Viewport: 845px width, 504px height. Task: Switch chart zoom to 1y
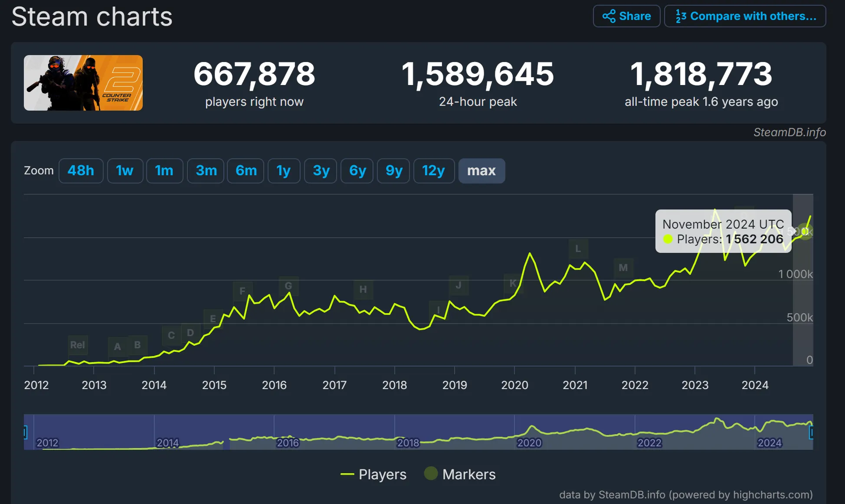[284, 170]
